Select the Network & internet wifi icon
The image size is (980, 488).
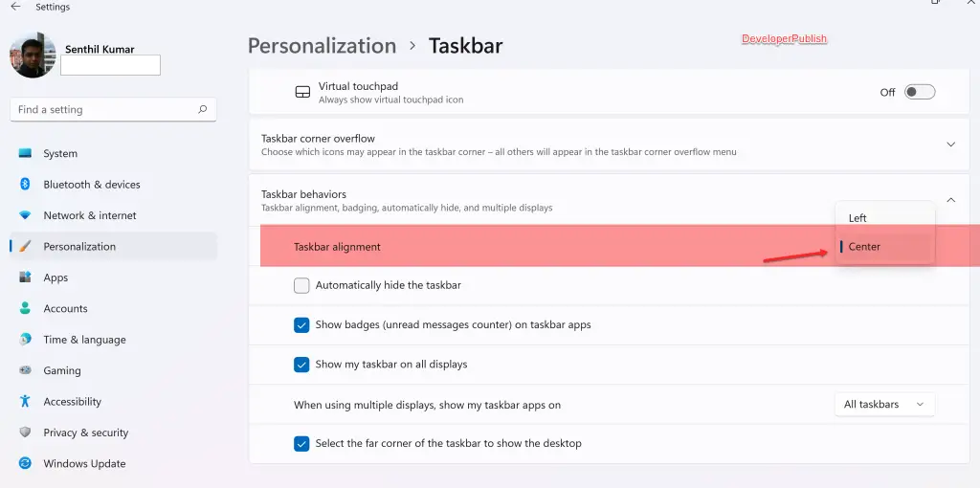(25, 215)
